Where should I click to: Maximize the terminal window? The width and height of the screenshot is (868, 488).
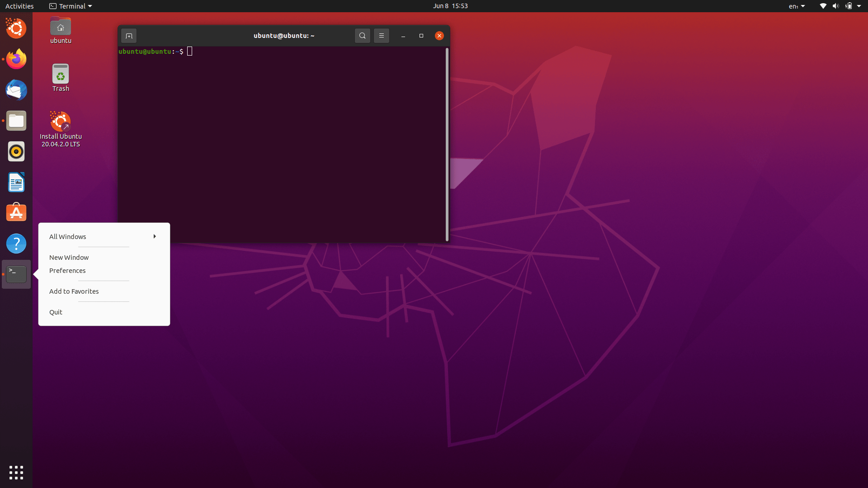point(421,36)
